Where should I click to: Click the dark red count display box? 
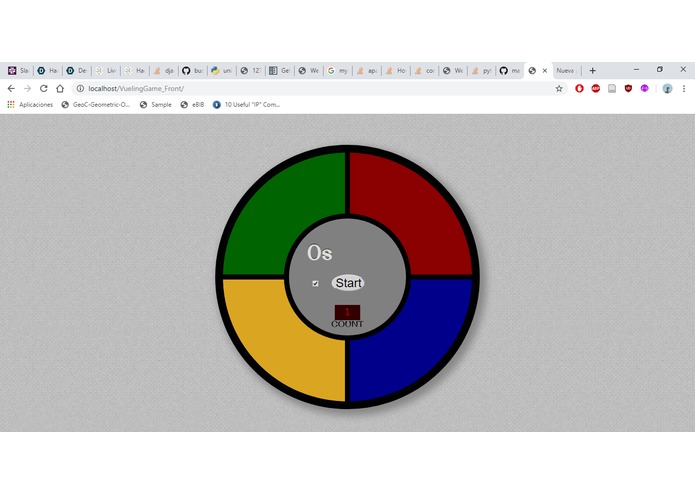tap(347, 312)
